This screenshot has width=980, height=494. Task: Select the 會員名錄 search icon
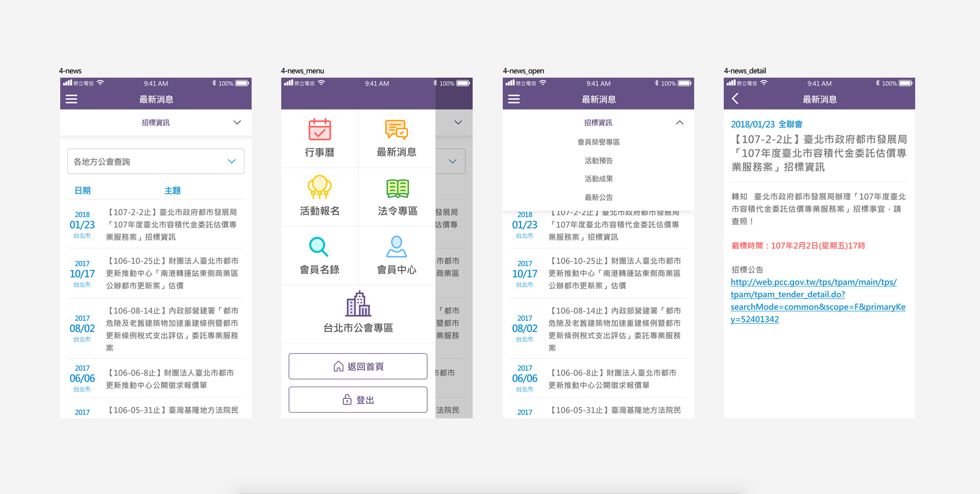coord(320,255)
